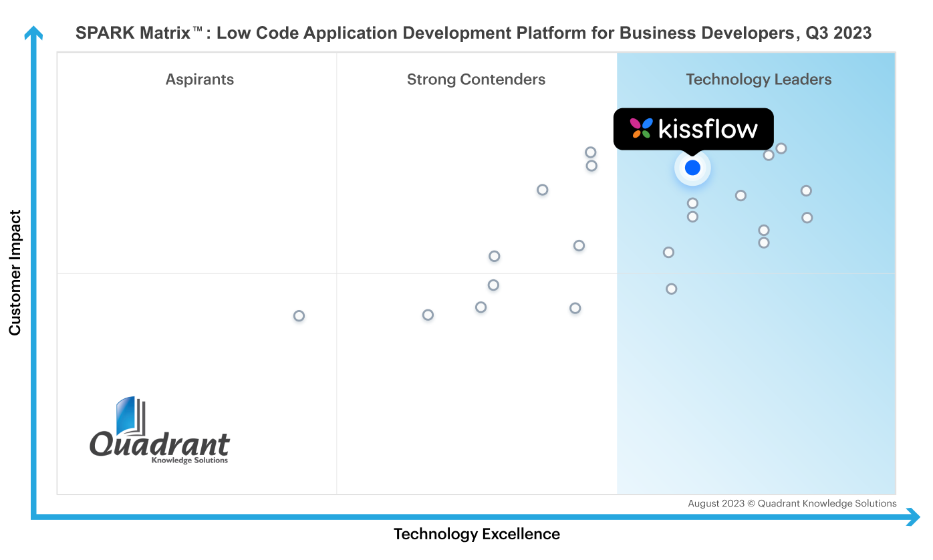Screen dimensions: 933x560
Task: Click the colorful Kissflow butterfly icon
Action: coord(642,128)
